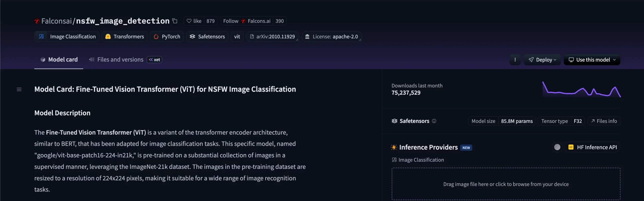
Task: Like the model
Action: tap(194, 21)
